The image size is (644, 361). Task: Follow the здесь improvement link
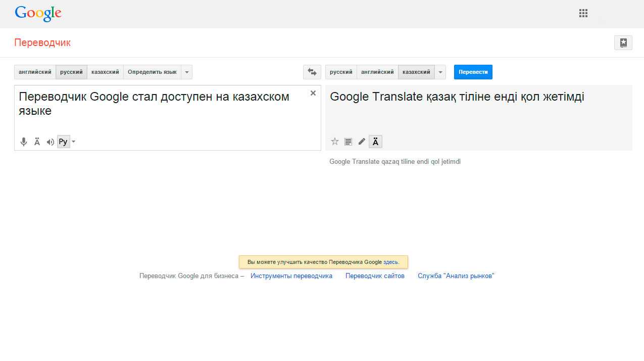click(x=390, y=262)
